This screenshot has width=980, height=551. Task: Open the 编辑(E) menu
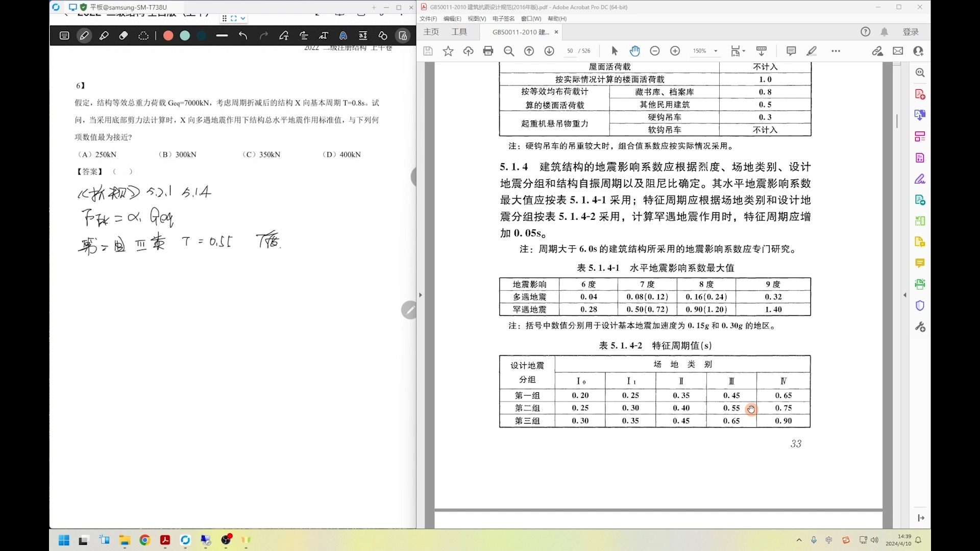point(452,18)
